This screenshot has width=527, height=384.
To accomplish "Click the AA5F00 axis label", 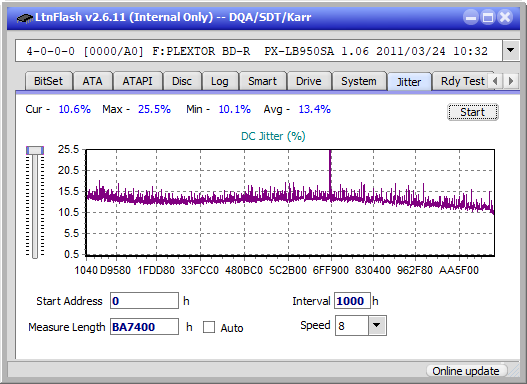I will coord(459,270).
